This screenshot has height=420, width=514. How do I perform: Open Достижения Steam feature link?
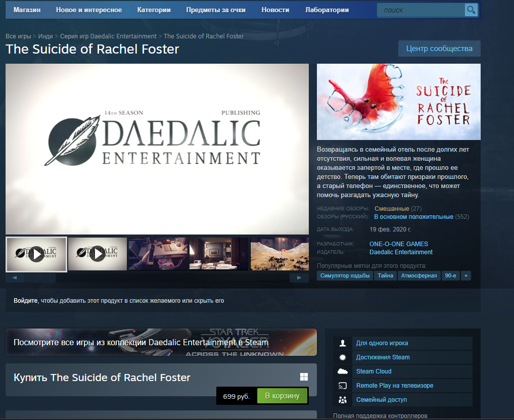click(x=383, y=357)
